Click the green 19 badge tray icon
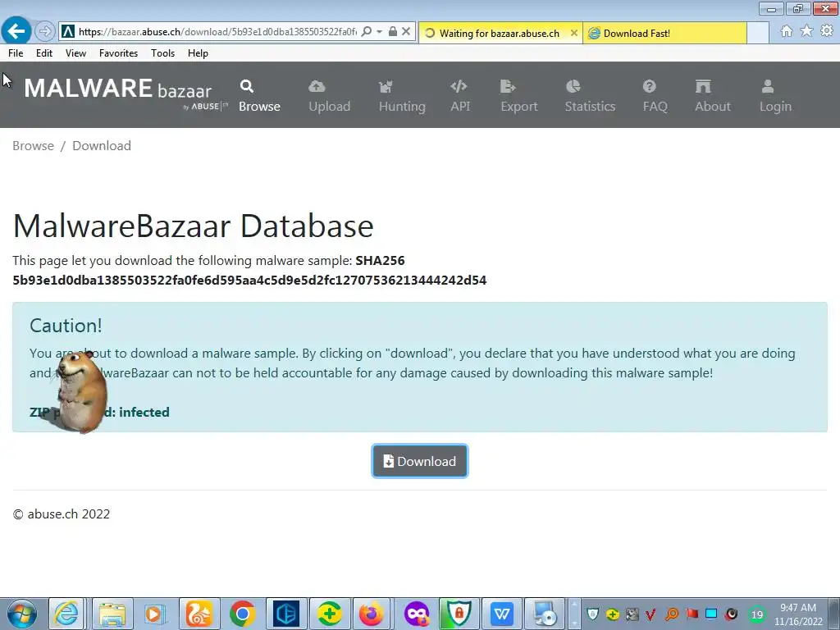 click(756, 614)
